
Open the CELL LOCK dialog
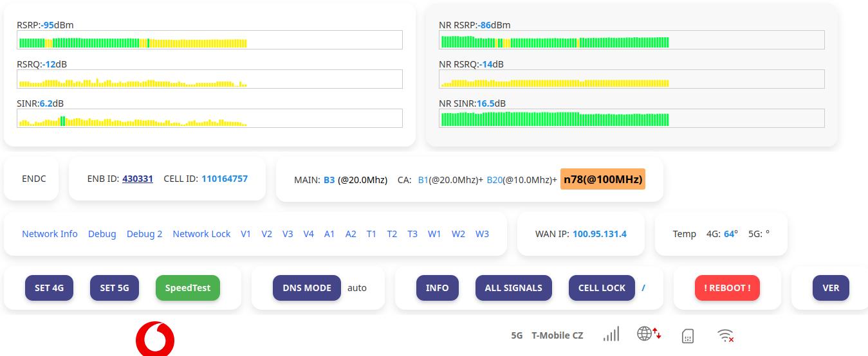tap(602, 288)
